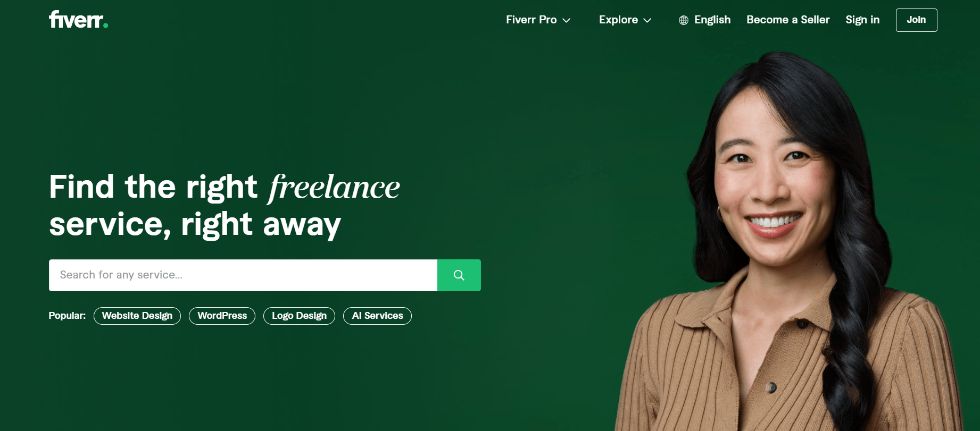The width and height of the screenshot is (980, 431).
Task: Choose the WordPress popular tag
Action: (222, 316)
